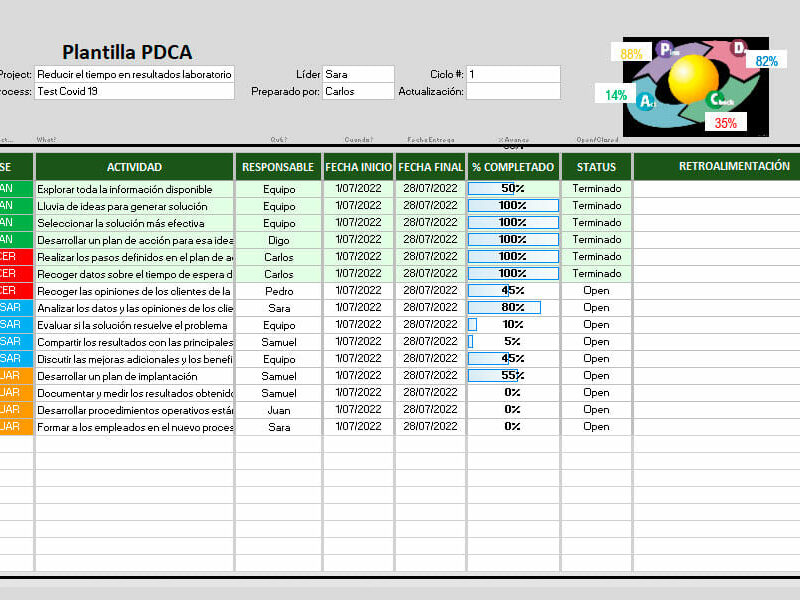Select Responsable 'Samuel' in 'Compartir los resultados' row

tap(279, 342)
